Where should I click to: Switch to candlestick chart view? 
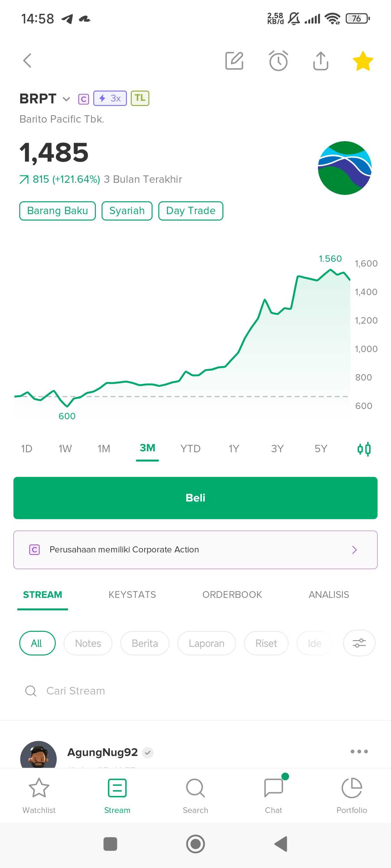(364, 449)
